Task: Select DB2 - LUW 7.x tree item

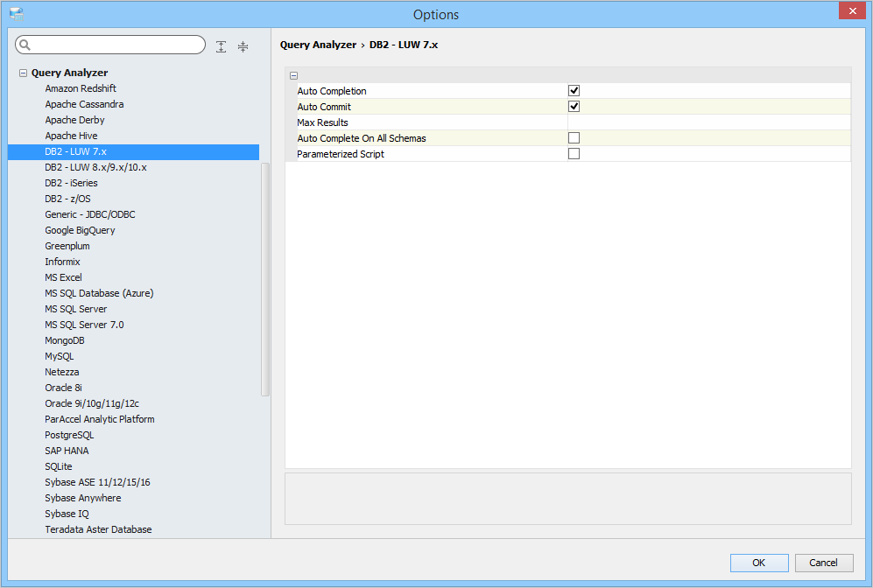Action: coord(134,152)
